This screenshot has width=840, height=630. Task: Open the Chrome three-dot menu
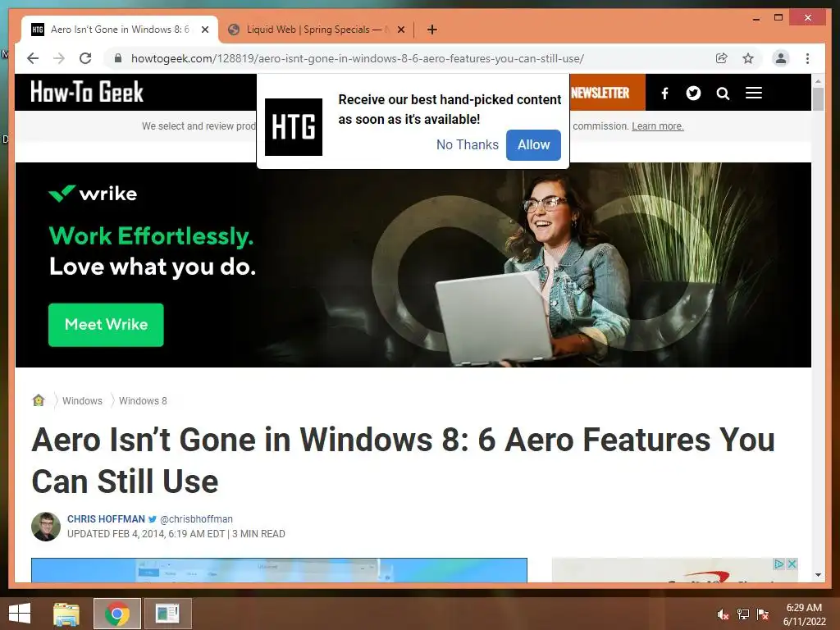coord(807,58)
